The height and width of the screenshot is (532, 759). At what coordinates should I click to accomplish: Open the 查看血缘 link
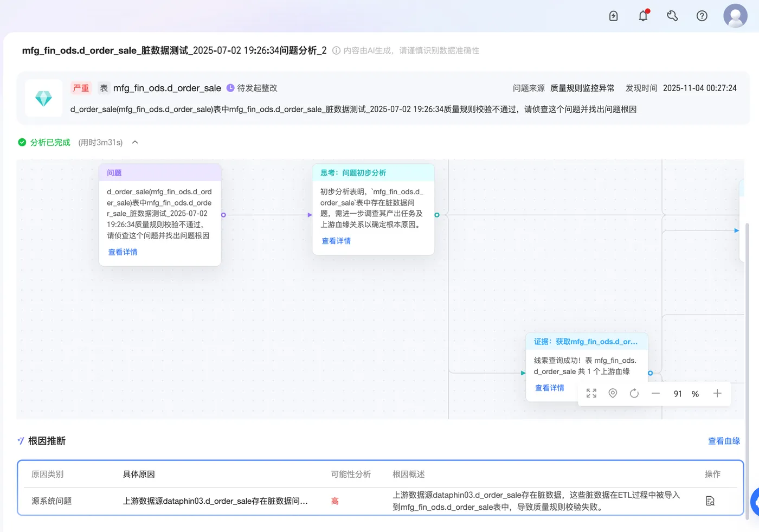[724, 441]
